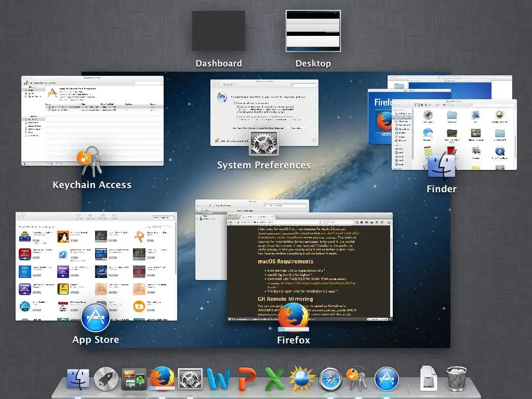Click the App Store badge on its window
Screen dimensions: 532x399
96,317
